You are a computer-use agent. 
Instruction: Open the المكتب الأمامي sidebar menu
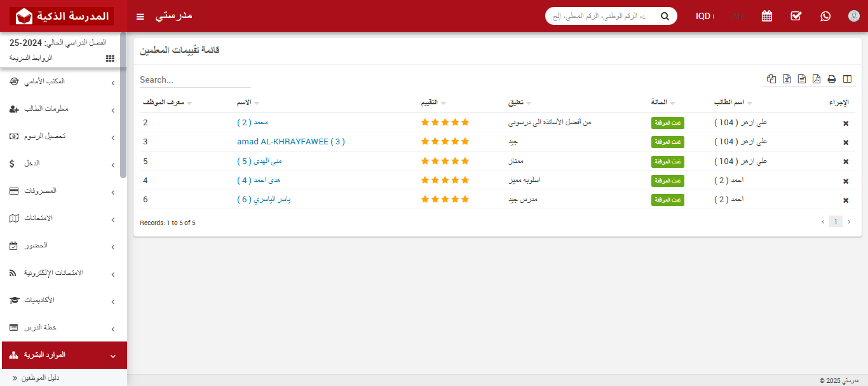pyautogui.click(x=64, y=81)
